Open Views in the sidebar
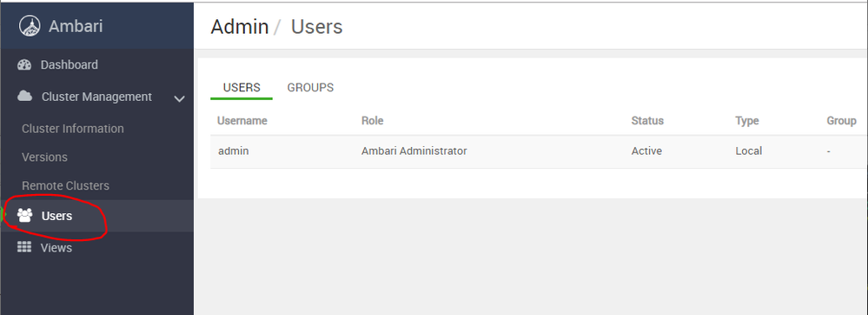The height and width of the screenshot is (315, 868). click(56, 248)
